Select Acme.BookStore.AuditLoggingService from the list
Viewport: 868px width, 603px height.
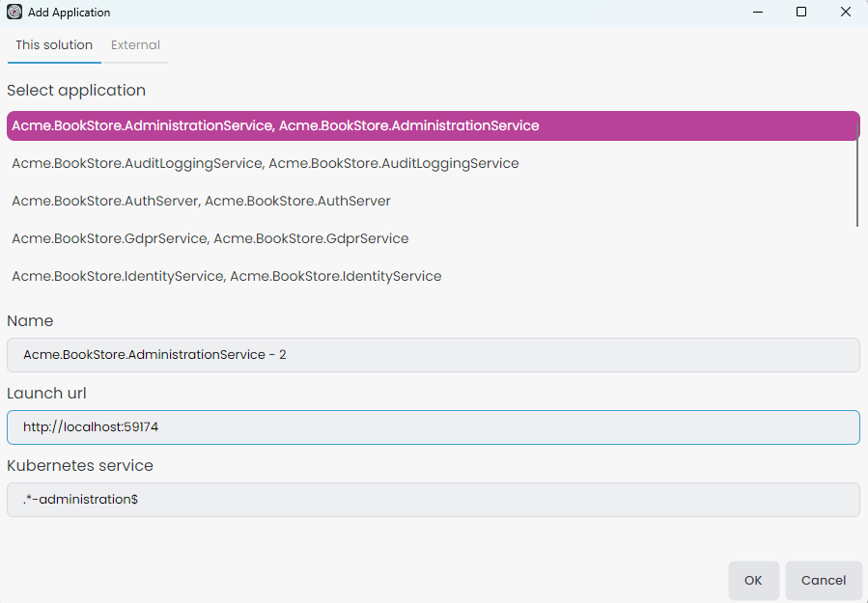pyautogui.click(x=266, y=163)
